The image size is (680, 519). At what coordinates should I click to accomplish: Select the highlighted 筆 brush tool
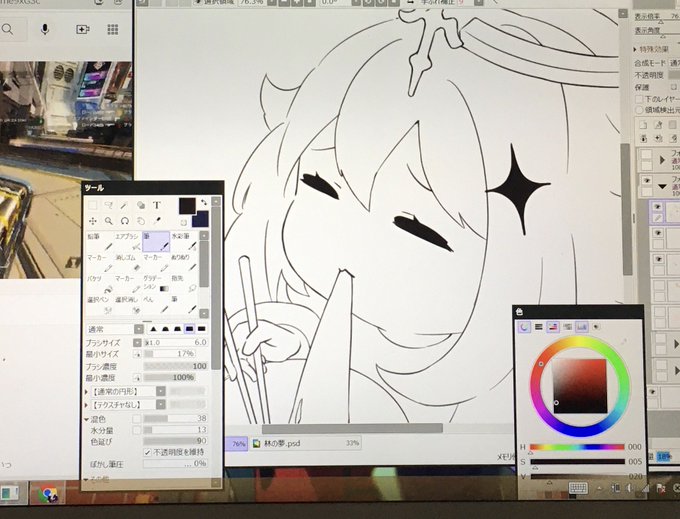[156, 242]
